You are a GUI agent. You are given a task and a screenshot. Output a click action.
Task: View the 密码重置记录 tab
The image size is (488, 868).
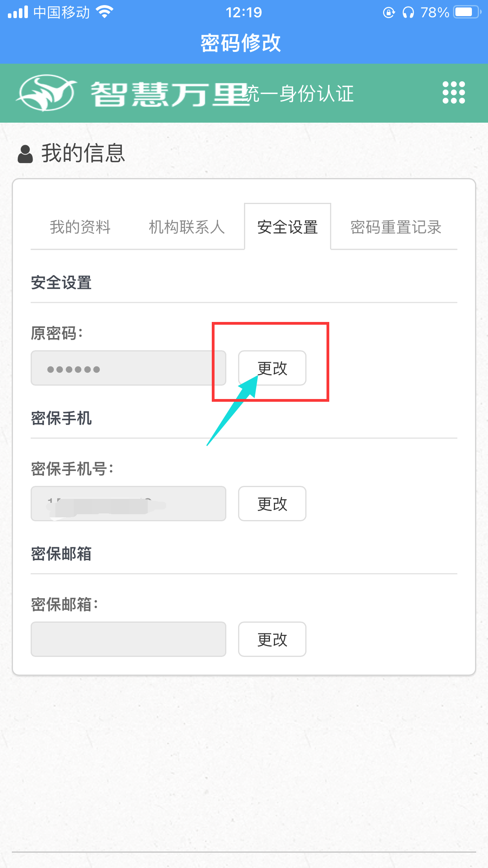[x=396, y=227]
